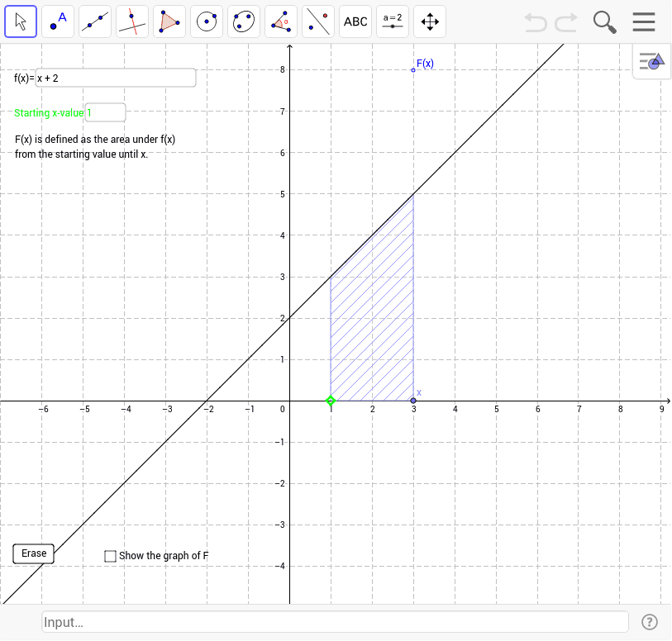Image resolution: width=672 pixels, height=641 pixels.
Task: Click the green Starting x-value label
Action: (49, 113)
